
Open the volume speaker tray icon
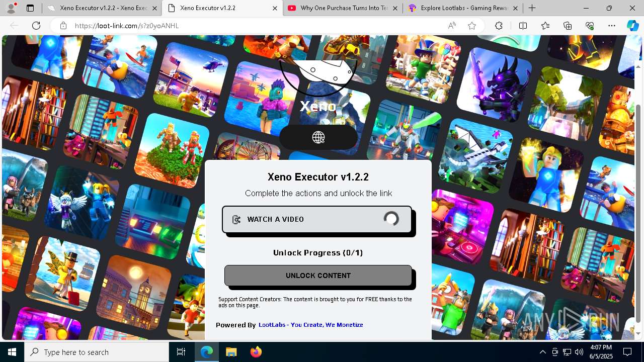[579, 352]
